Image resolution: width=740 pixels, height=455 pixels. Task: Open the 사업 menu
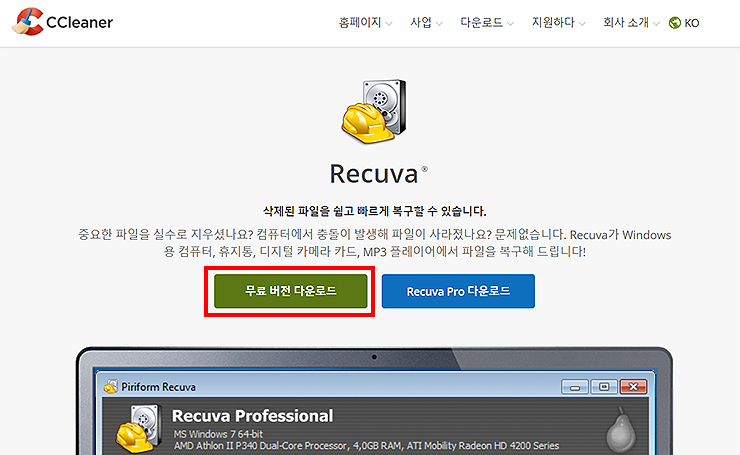pyautogui.click(x=421, y=23)
